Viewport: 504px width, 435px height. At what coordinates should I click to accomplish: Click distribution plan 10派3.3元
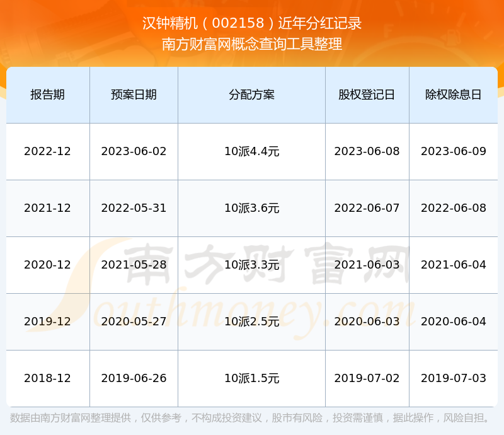(x=251, y=265)
